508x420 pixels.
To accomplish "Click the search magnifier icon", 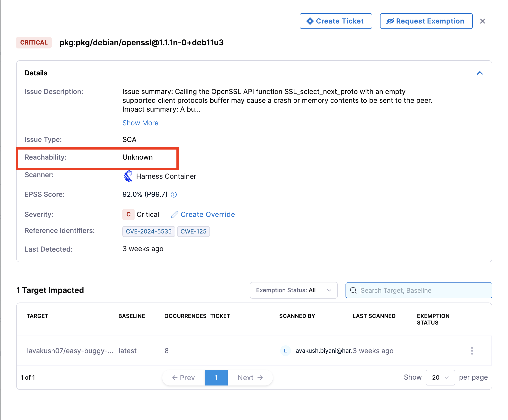I will [353, 290].
